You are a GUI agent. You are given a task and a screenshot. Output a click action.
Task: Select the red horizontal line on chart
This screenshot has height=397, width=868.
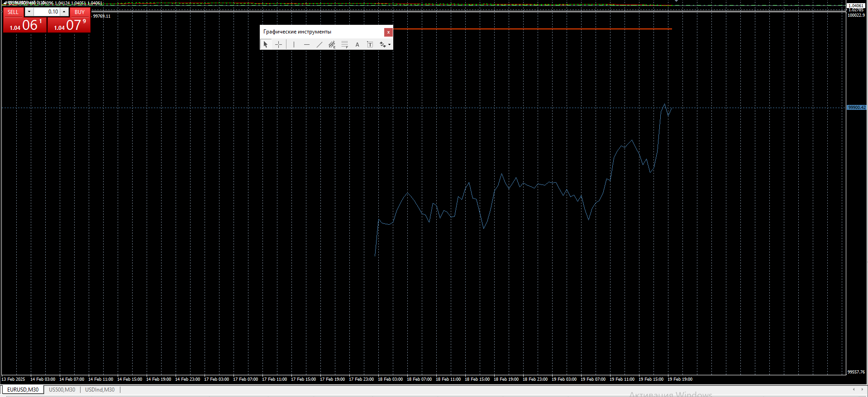coord(533,29)
